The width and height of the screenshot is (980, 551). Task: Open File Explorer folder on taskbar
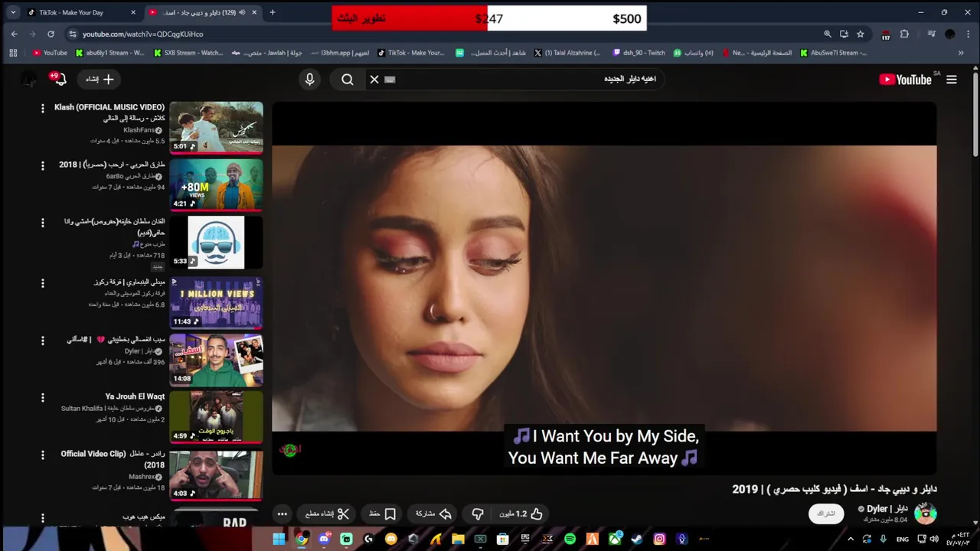tap(458, 539)
